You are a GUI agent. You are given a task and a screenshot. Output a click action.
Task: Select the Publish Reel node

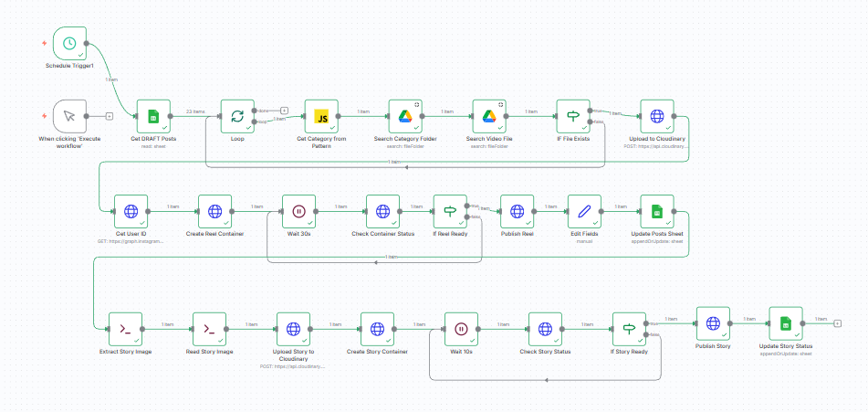[518, 211]
